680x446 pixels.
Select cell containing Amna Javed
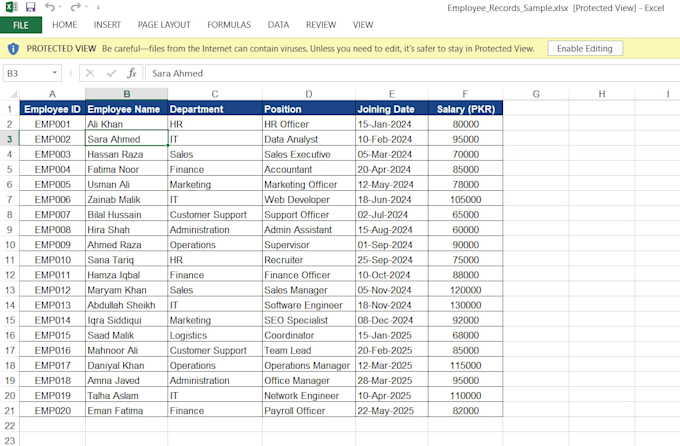tap(127, 380)
